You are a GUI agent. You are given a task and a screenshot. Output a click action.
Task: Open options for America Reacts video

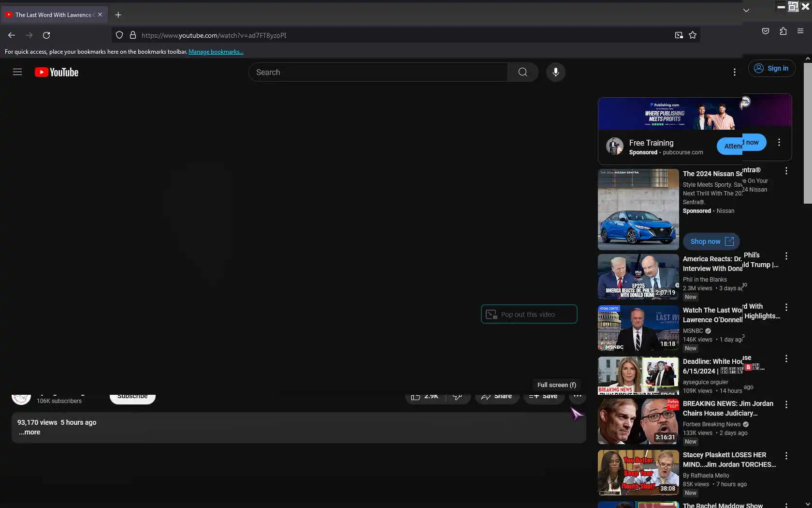click(x=786, y=256)
